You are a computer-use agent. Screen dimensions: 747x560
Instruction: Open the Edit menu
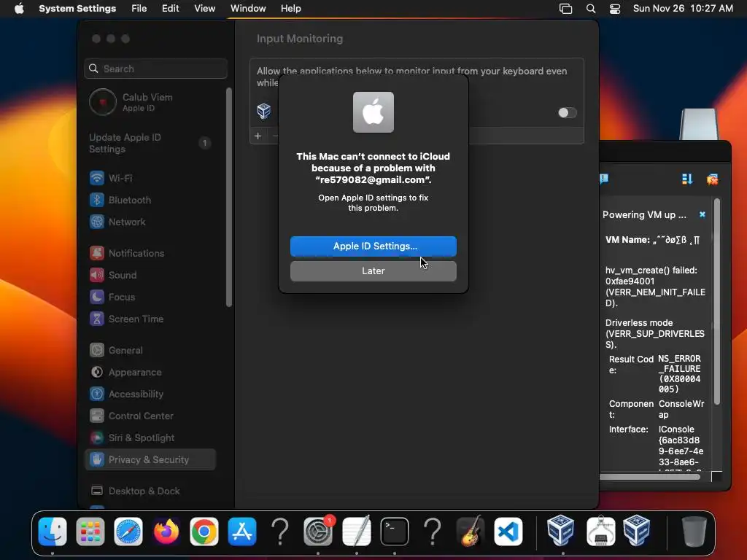[170, 9]
